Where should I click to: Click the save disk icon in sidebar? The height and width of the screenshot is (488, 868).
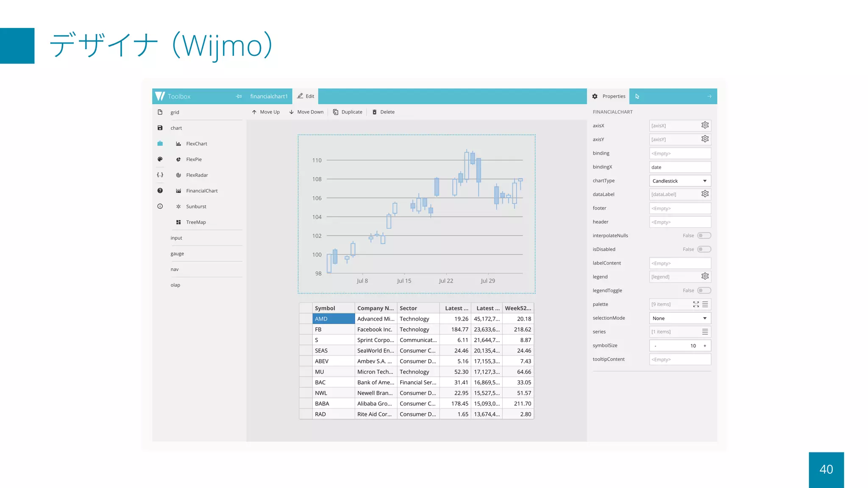point(160,128)
